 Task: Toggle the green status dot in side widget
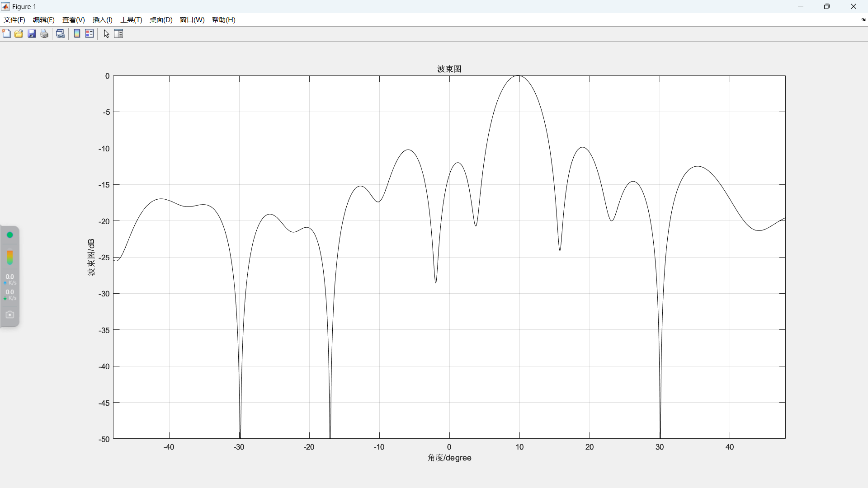(x=10, y=235)
